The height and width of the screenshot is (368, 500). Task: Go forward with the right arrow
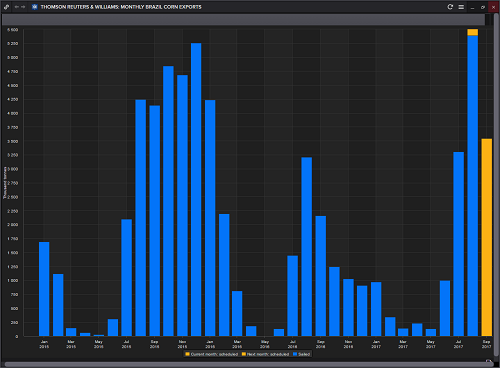pos(23,7)
